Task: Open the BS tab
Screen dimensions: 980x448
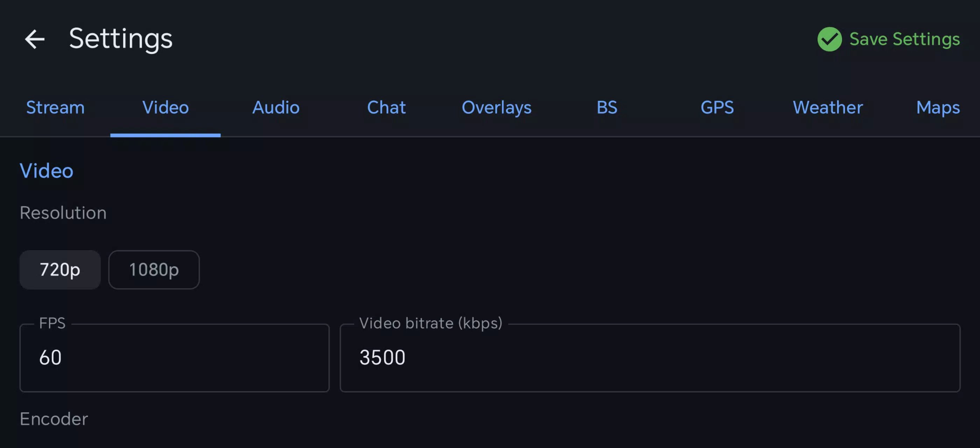Action: [x=607, y=108]
